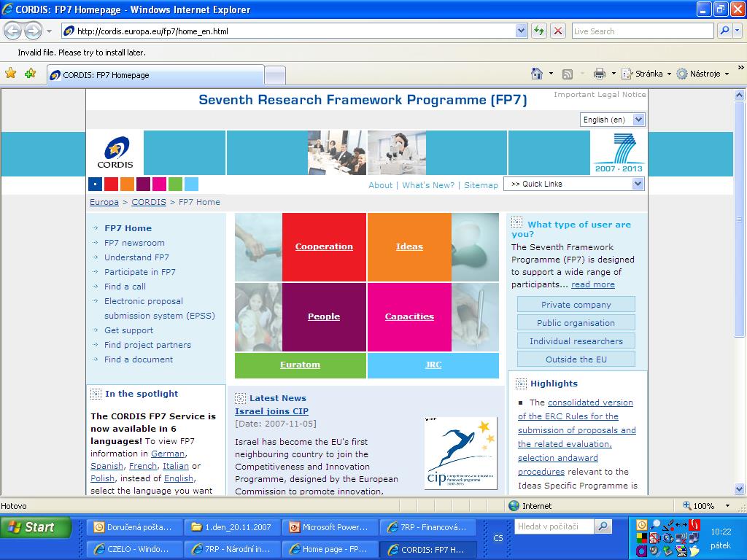This screenshot has width=747, height=560.
Task: Open a new blank tab
Action: [275, 76]
